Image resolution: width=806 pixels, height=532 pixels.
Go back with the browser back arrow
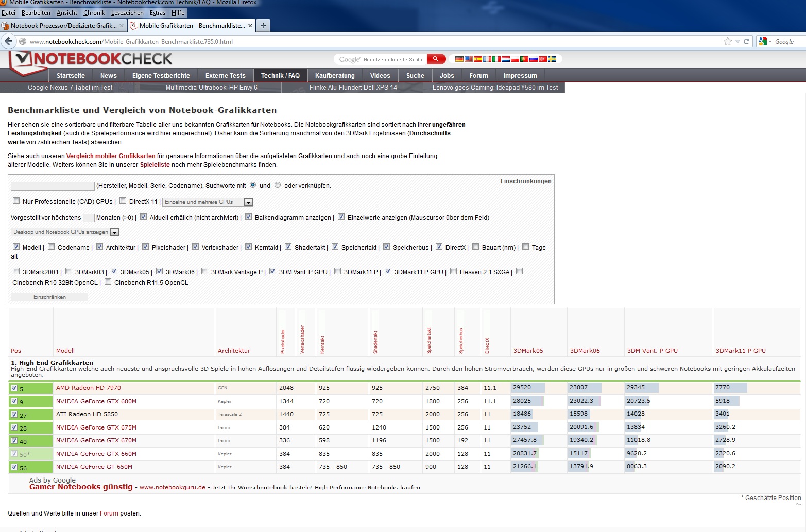pos(8,41)
